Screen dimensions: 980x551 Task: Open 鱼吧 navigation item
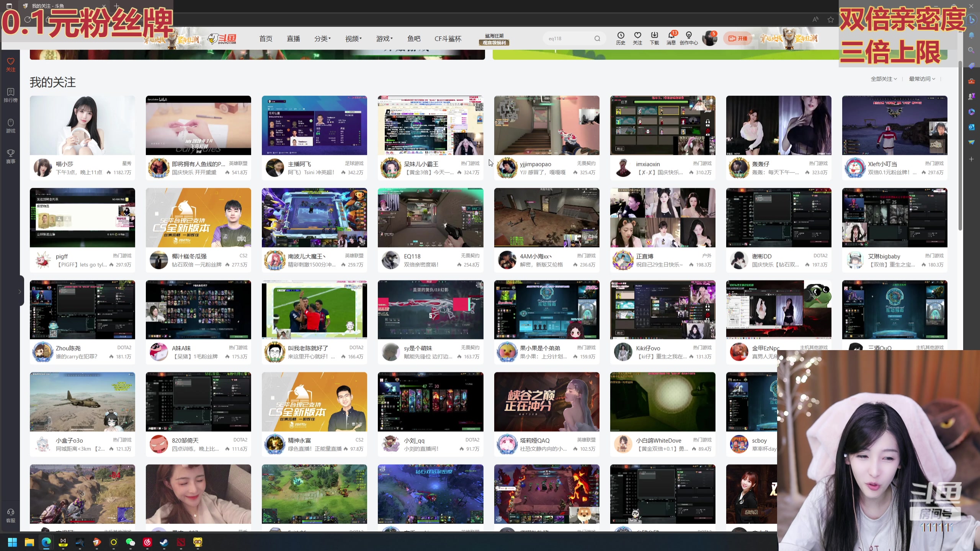[x=414, y=39]
